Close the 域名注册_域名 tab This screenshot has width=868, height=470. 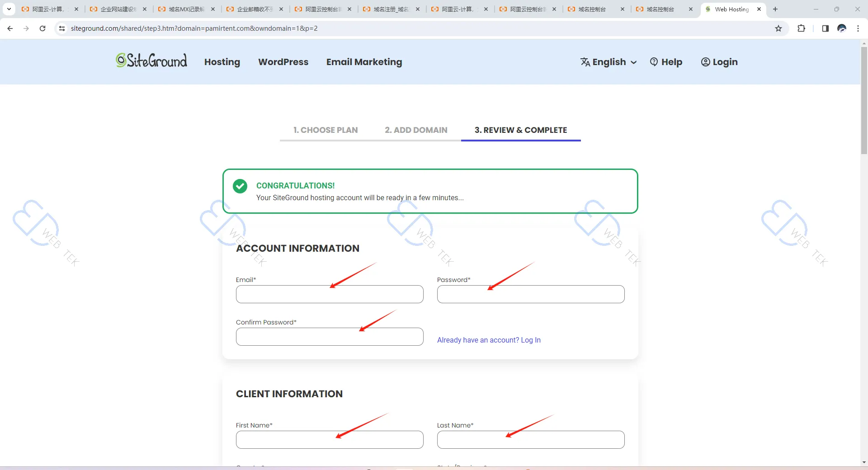pos(418,9)
